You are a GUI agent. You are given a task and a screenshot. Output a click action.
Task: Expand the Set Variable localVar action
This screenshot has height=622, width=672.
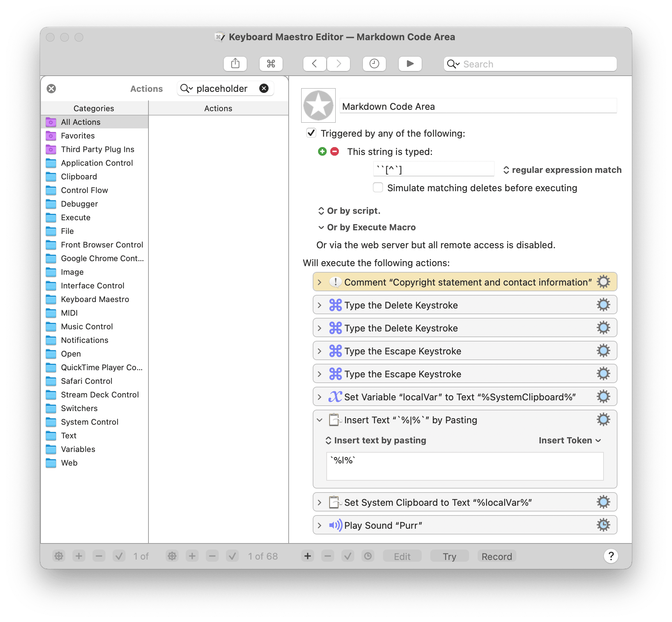(x=320, y=397)
